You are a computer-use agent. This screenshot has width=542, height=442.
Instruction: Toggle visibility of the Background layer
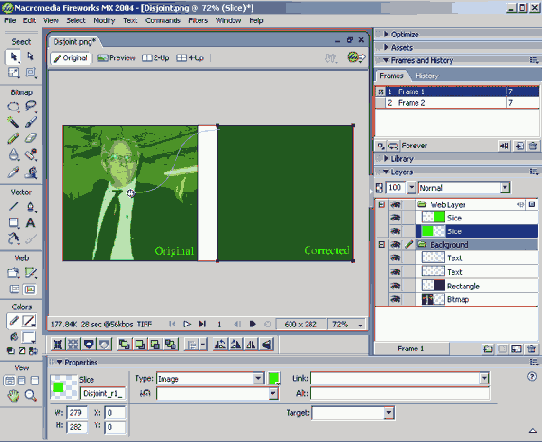[395, 245]
